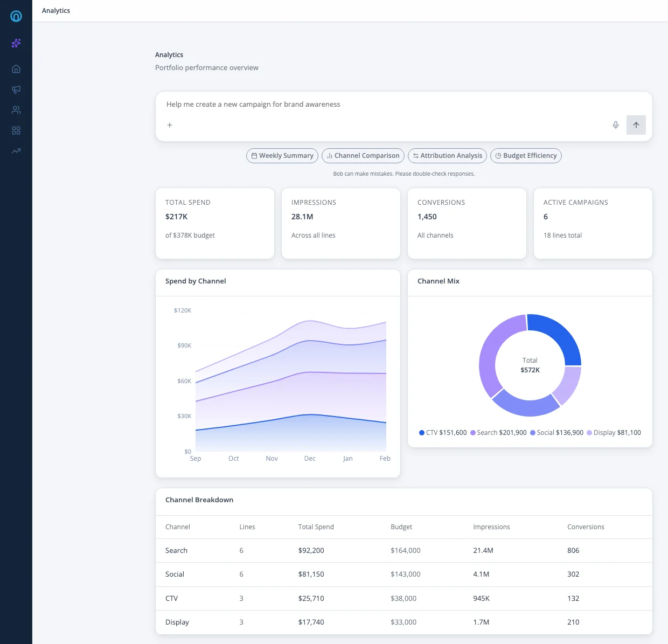The image size is (668, 644).
Task: Click the Channel Breakdown table title
Action: (x=199, y=500)
